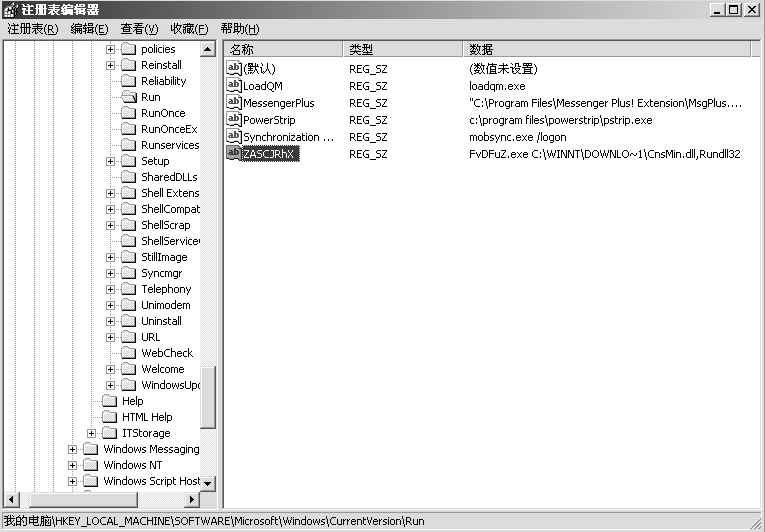Select the ZASCJRhX value name
This screenshot has height=532, width=765.
tap(271, 154)
